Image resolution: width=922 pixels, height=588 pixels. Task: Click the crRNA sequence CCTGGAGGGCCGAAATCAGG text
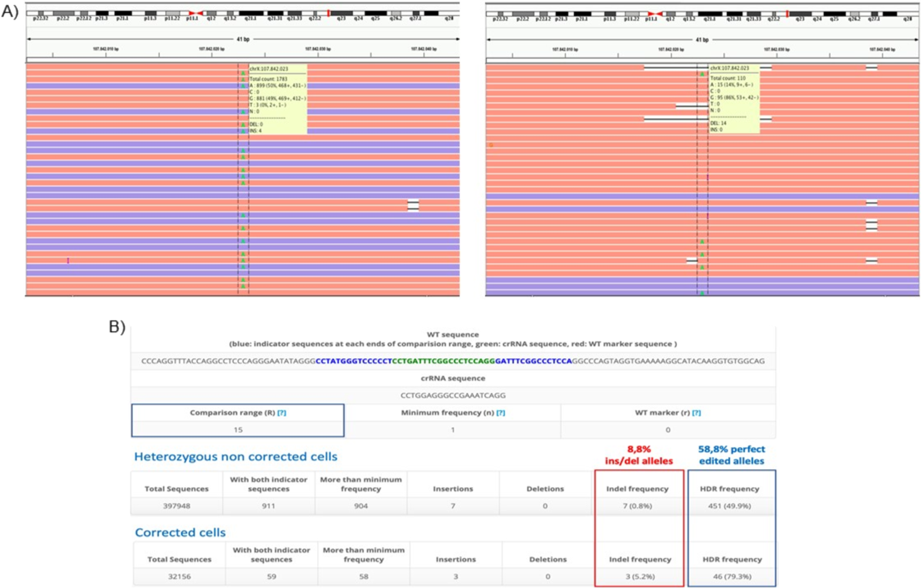453,395
